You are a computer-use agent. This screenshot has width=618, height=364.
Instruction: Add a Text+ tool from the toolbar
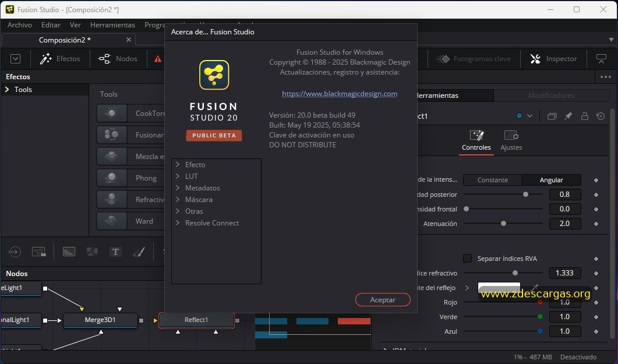115,252
